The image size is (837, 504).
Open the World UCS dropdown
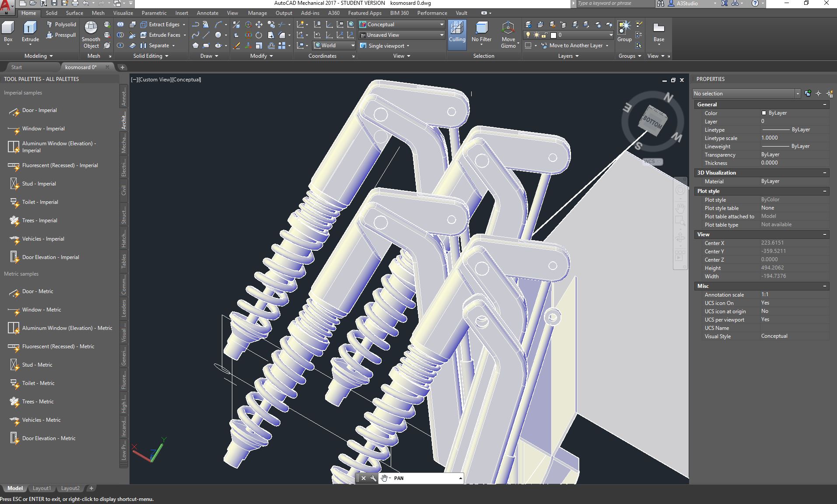334,45
